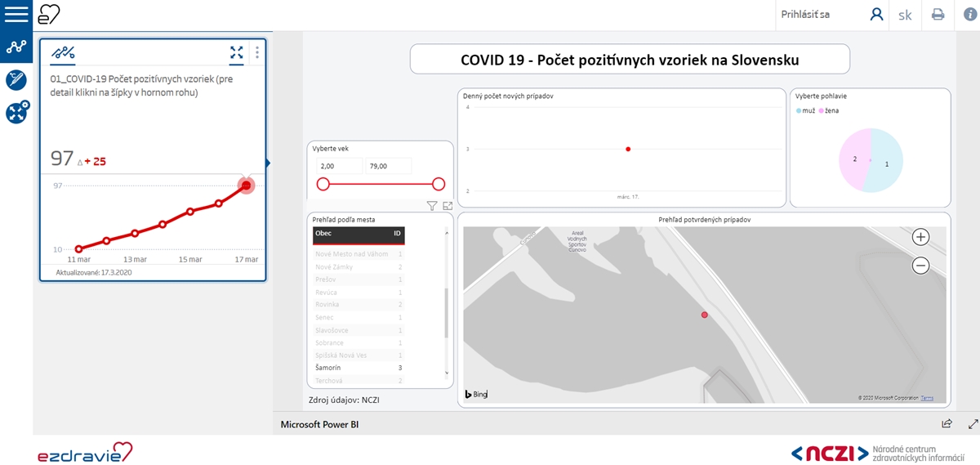The height and width of the screenshot is (465, 980).
Task: Open Power BI report in fullscreen
Action: 973,424
